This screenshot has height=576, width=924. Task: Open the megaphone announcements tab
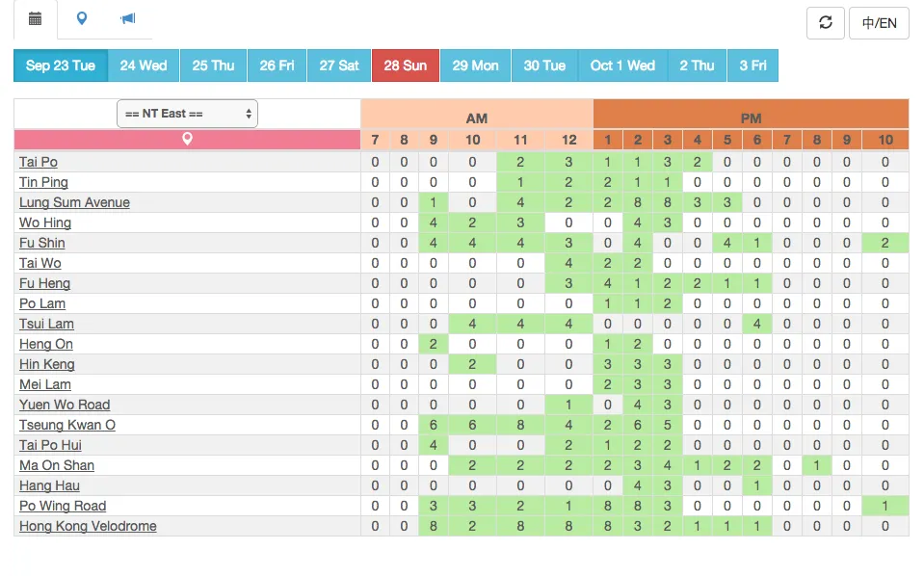coord(128,19)
